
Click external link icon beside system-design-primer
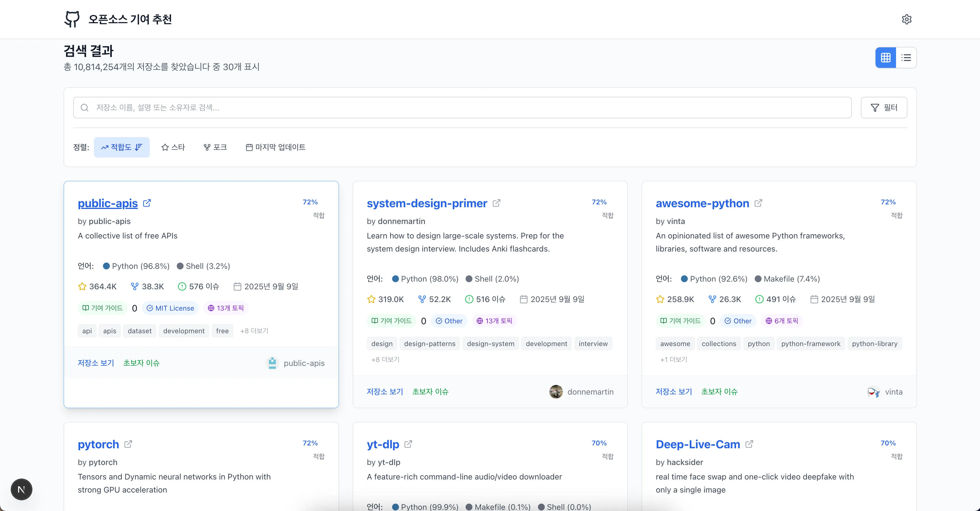click(x=497, y=203)
